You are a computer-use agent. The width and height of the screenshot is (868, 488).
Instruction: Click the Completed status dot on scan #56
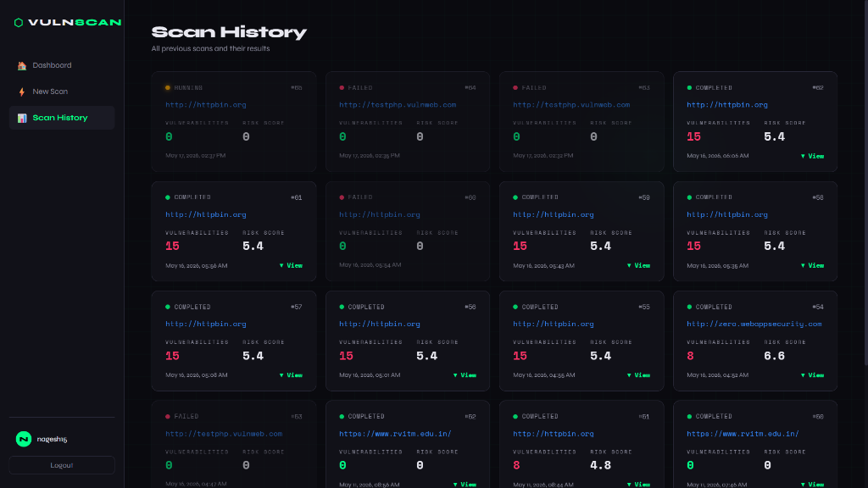click(342, 307)
